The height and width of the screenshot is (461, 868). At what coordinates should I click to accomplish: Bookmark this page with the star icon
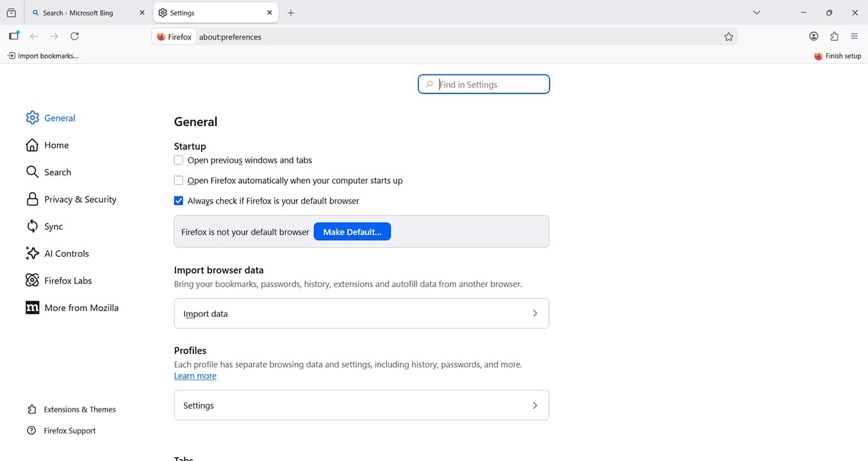728,37
